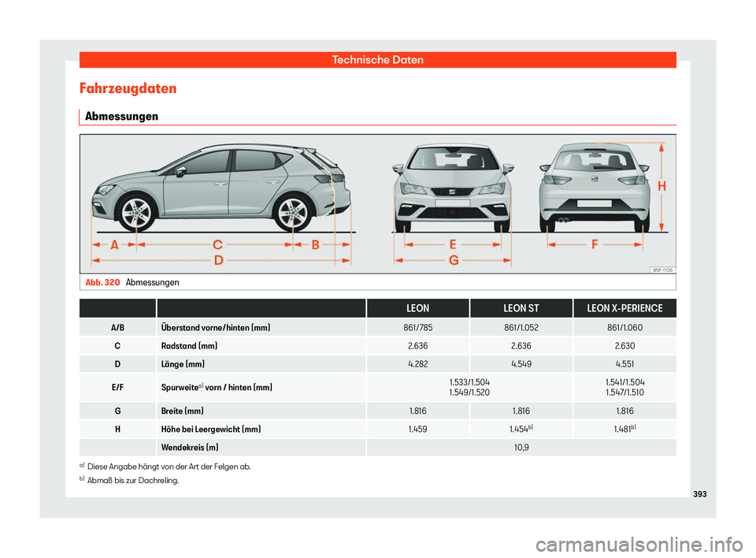The height and width of the screenshot is (558, 756).
Task: Click dimension label H in diagram
Action: [x=662, y=186]
